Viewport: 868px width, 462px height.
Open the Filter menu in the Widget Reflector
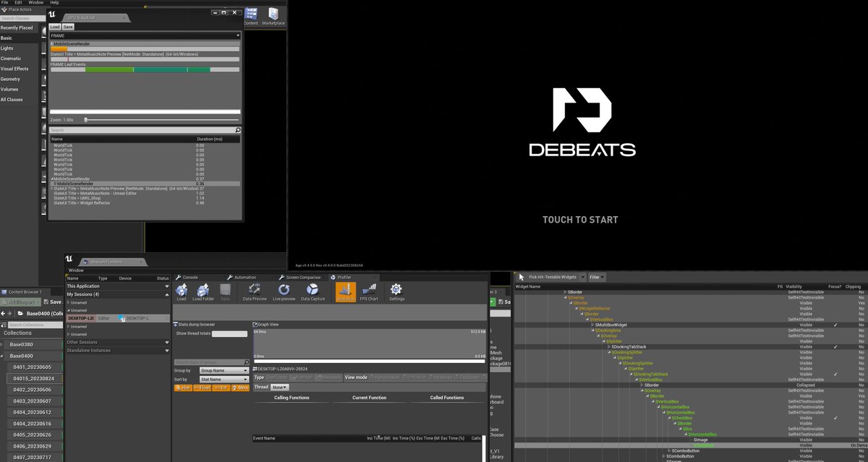click(597, 277)
